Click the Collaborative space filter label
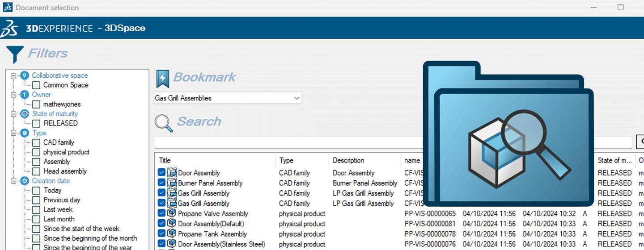The width and height of the screenshot is (644, 250). click(x=59, y=75)
